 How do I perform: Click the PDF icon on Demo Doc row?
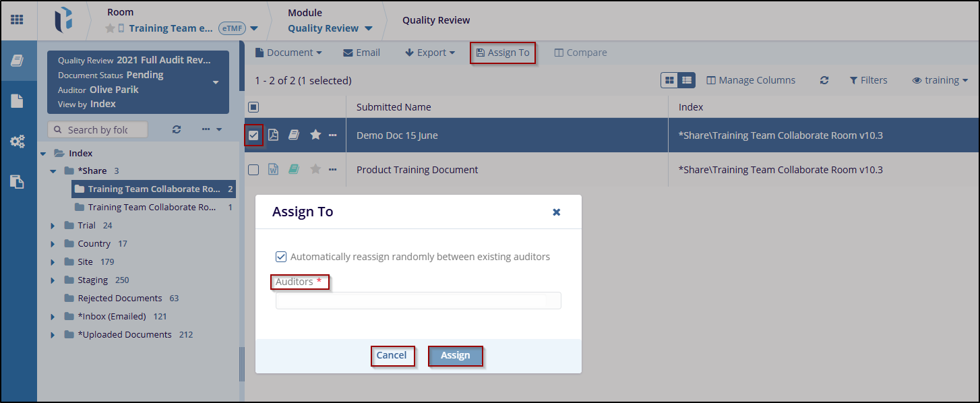[273, 135]
